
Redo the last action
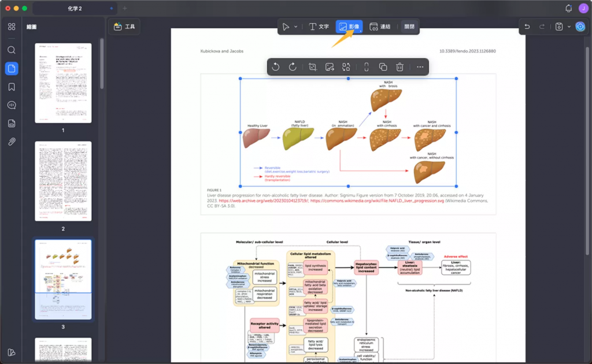(542, 27)
